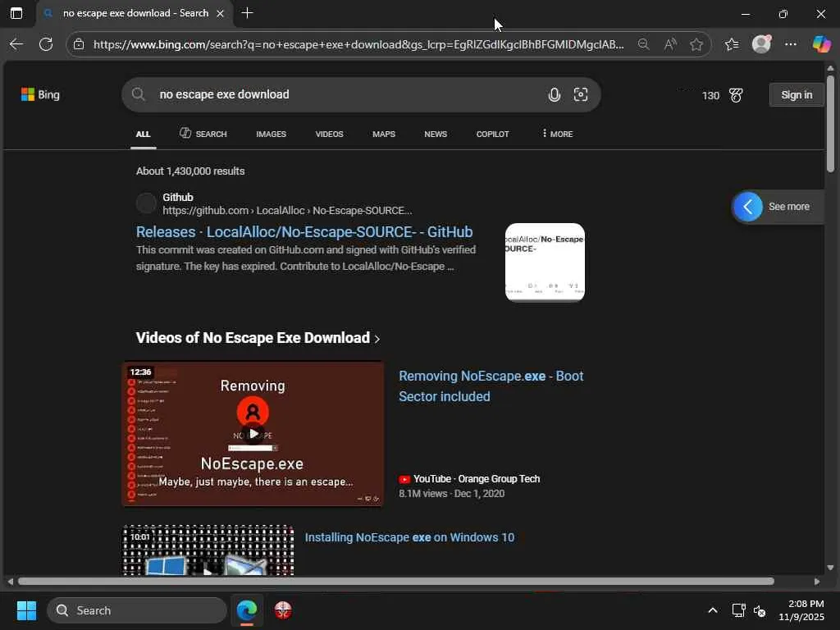Screen dimensions: 840x630
Task: Click the Github site favicon
Action: [x=146, y=203]
